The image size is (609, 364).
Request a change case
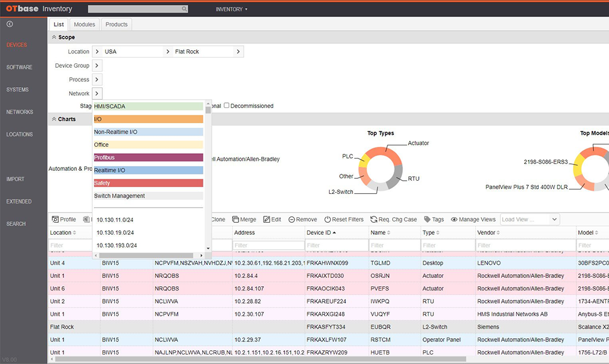pyautogui.click(x=394, y=220)
